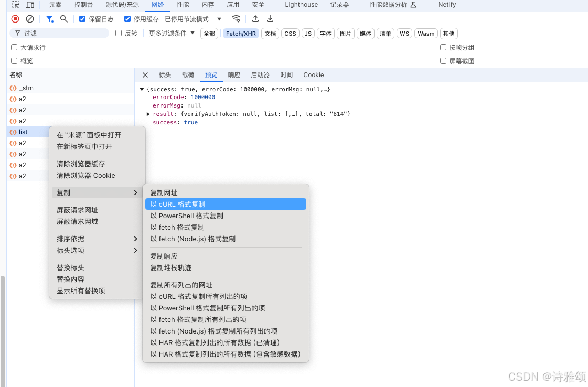Toggle the device toolbar icon
Image resolution: width=588 pixels, height=387 pixels.
pyautogui.click(x=30, y=5)
